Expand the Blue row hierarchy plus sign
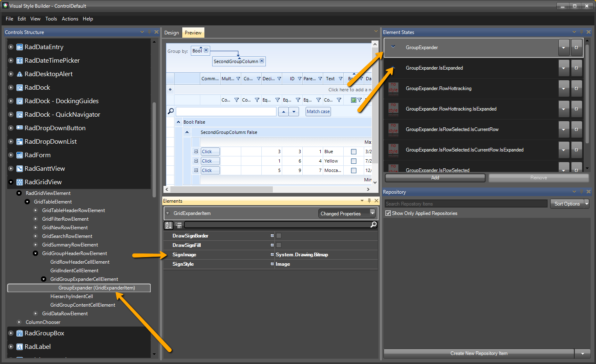The width and height of the screenshot is (596, 364). tap(196, 151)
